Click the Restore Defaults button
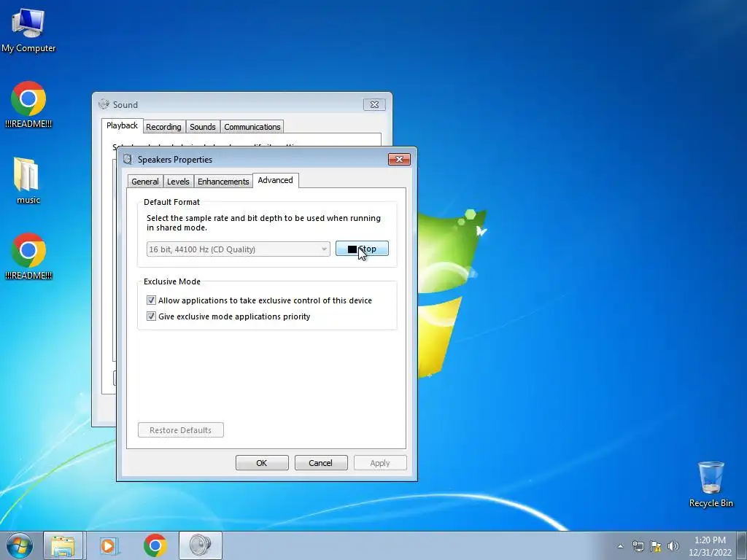Image resolution: width=747 pixels, height=560 pixels. [x=181, y=430]
